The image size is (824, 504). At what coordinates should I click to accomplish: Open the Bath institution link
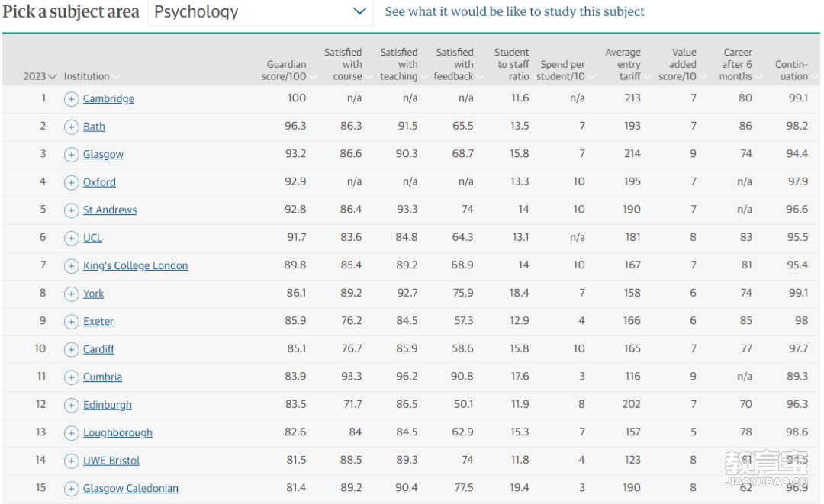click(94, 127)
